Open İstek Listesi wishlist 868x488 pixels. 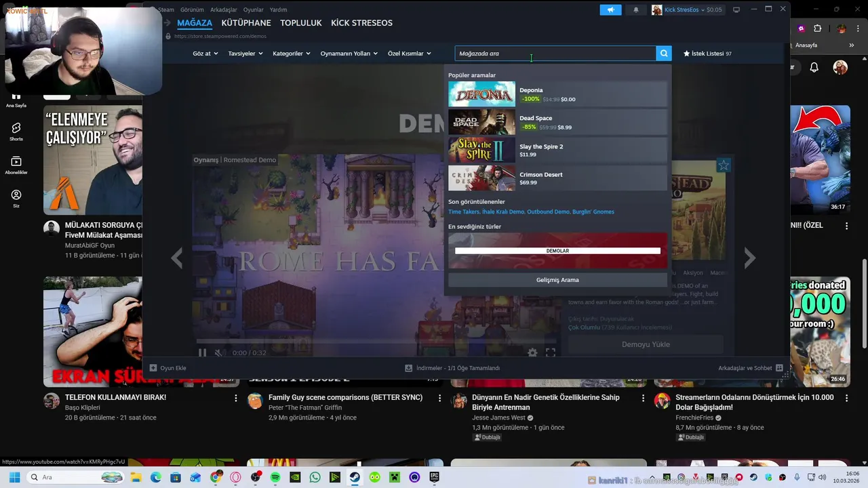tap(707, 54)
